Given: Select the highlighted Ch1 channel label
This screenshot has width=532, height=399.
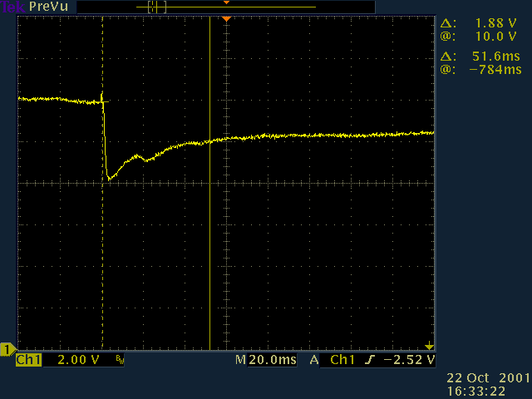Looking at the screenshot, I should coord(29,361).
